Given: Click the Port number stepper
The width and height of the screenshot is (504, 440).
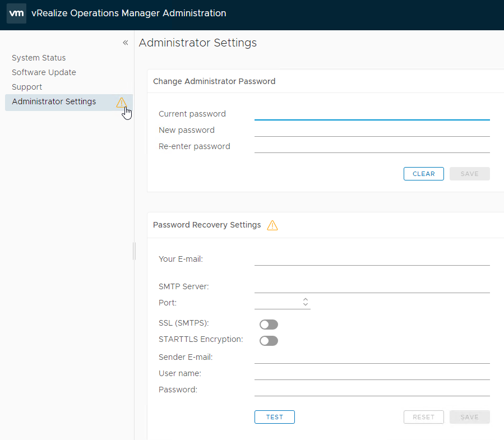Looking at the screenshot, I should pos(306,302).
